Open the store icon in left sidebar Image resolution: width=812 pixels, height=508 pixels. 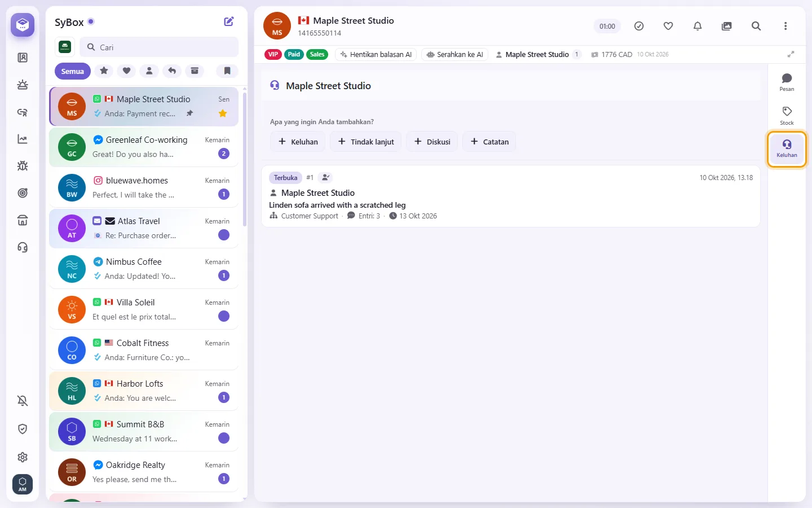point(23,220)
